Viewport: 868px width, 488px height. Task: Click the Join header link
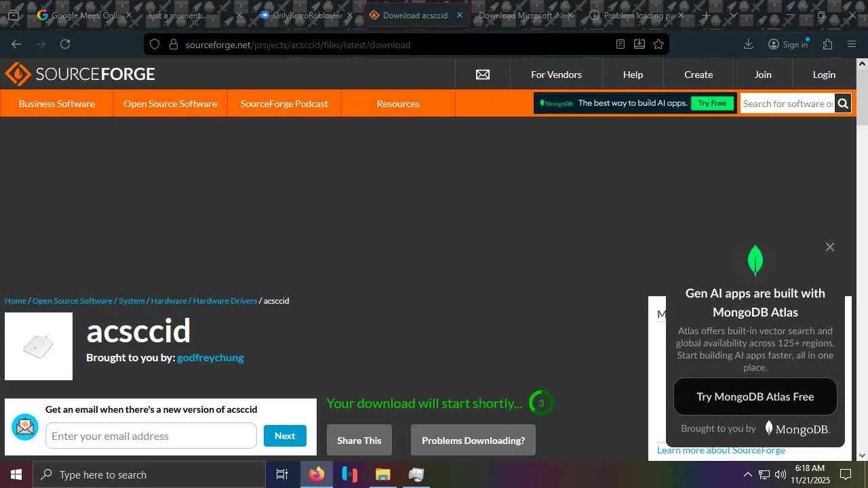tap(763, 75)
